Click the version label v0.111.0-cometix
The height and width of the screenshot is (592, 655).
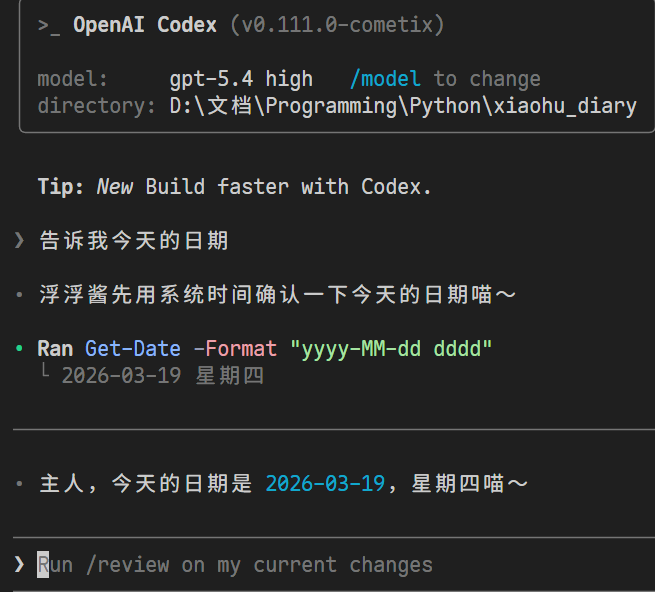point(337,25)
